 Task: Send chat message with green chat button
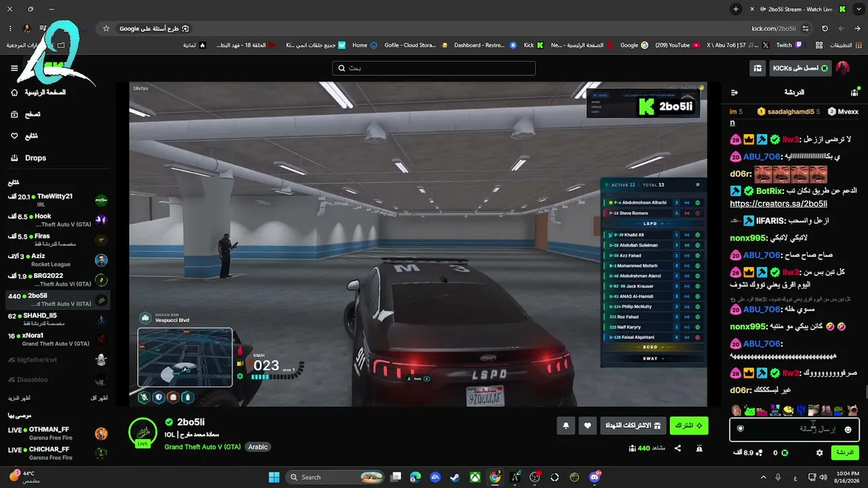pyautogui.click(x=845, y=452)
